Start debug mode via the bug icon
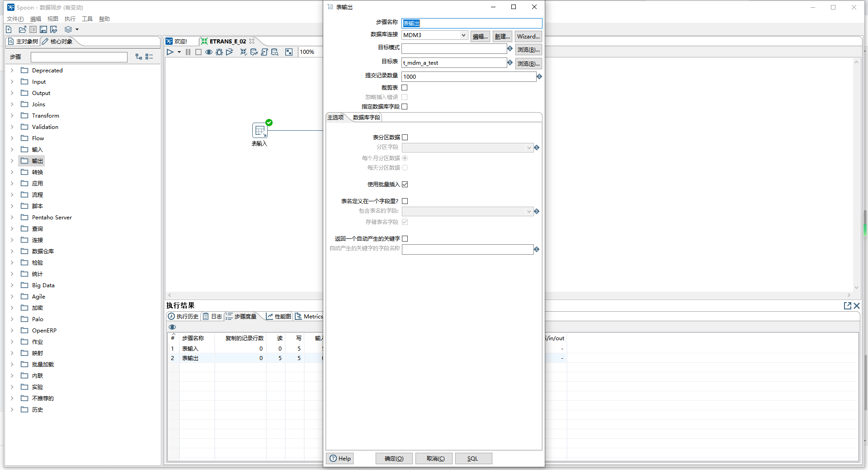 tap(219, 52)
